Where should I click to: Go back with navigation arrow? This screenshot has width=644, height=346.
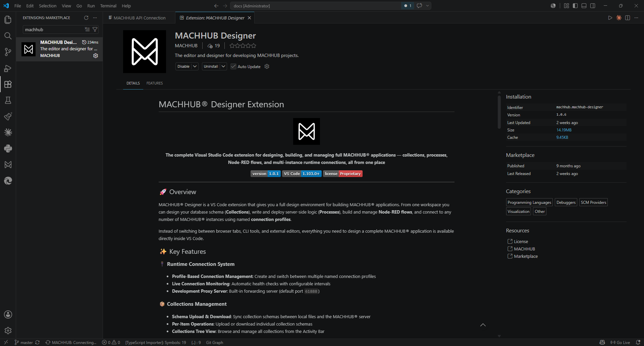coord(216,6)
